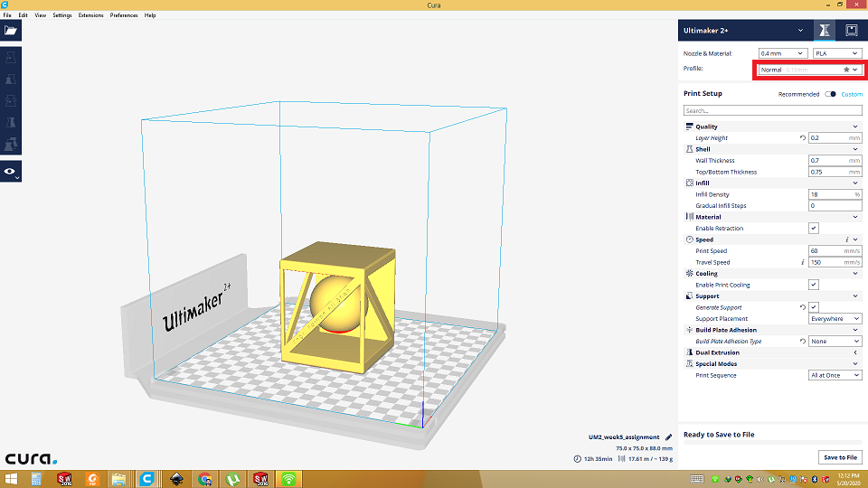This screenshot has width=868, height=488.
Task: Reset Layer Height with its revert arrow
Action: (x=803, y=137)
